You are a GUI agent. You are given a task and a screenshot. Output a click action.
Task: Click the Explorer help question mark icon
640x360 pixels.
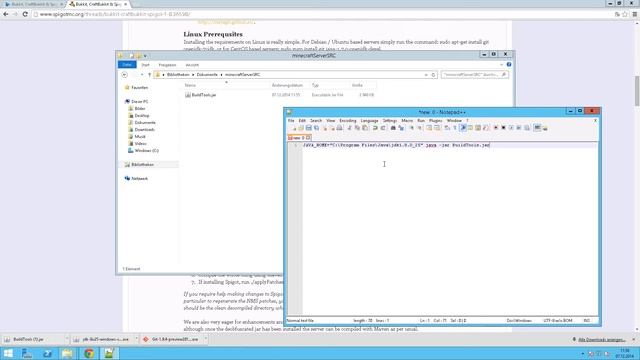tap(509, 64)
